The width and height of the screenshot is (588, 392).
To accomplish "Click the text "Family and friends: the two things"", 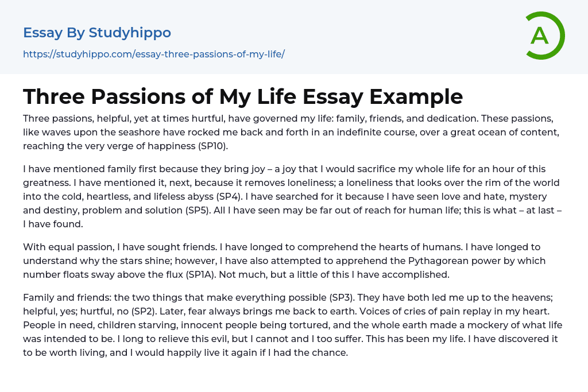I will 98,297.
